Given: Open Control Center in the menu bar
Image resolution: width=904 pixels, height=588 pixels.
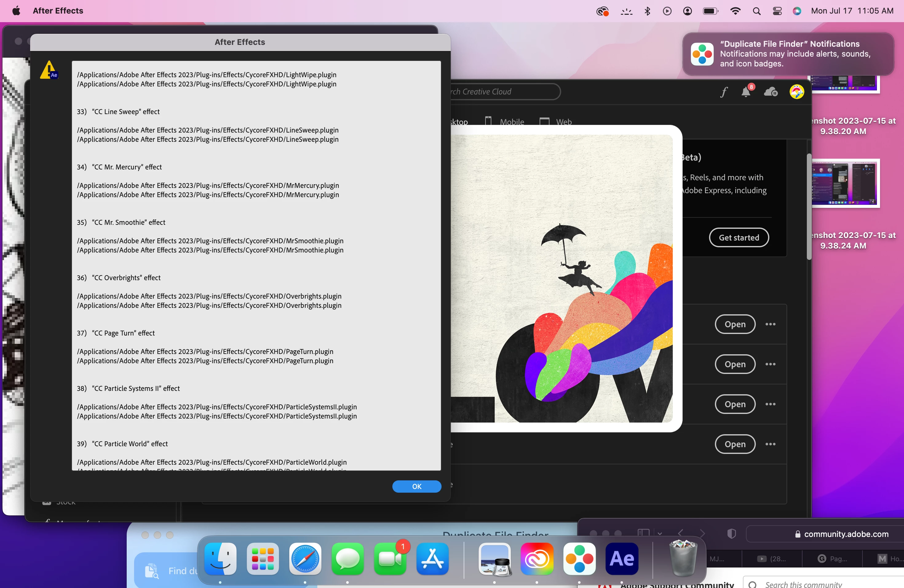Looking at the screenshot, I should coord(777,11).
